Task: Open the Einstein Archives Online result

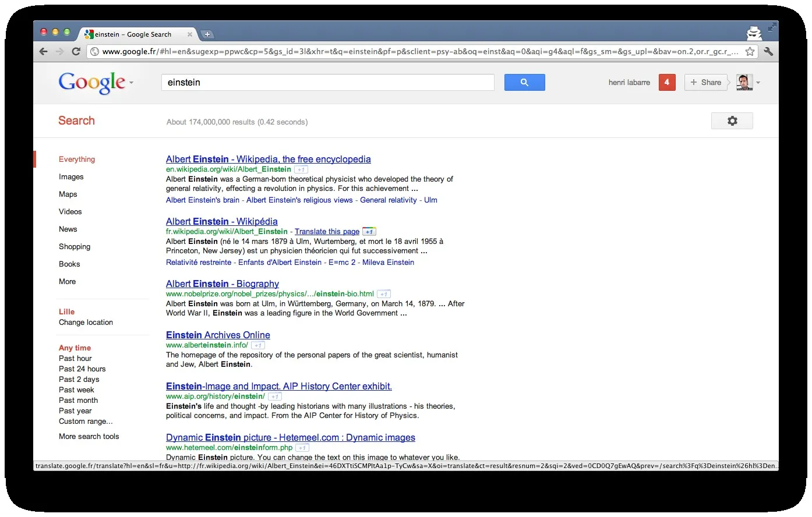Action: [x=218, y=335]
